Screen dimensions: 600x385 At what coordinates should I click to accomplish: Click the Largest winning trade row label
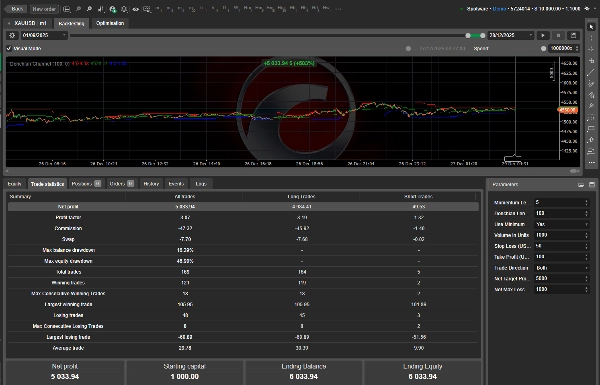(68, 305)
